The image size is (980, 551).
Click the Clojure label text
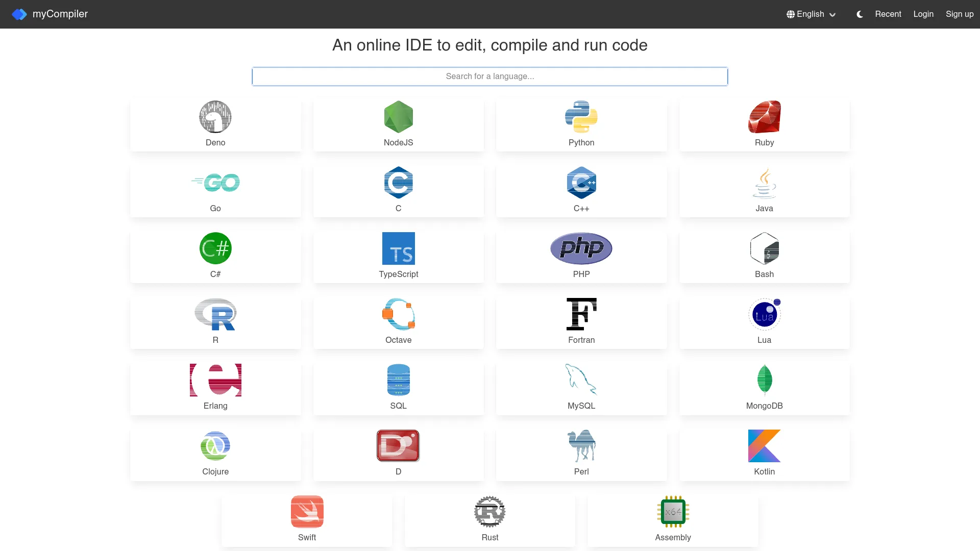(x=215, y=472)
